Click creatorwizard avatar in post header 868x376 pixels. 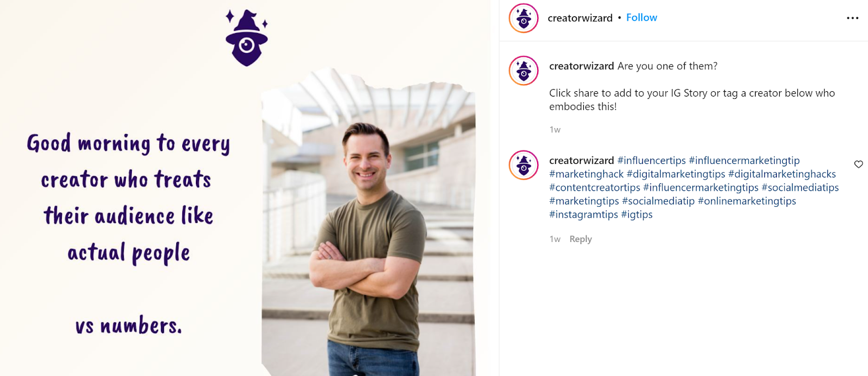pyautogui.click(x=524, y=18)
